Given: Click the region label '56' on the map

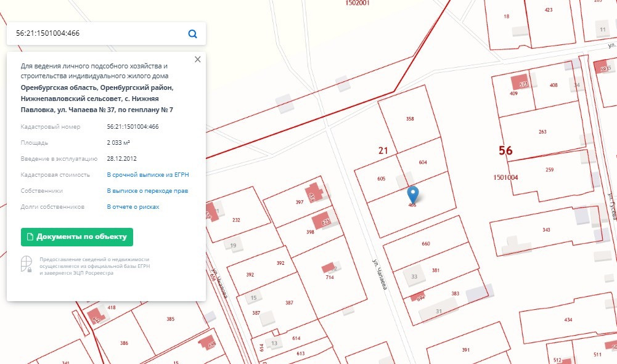Looking at the screenshot, I should [x=505, y=150].
